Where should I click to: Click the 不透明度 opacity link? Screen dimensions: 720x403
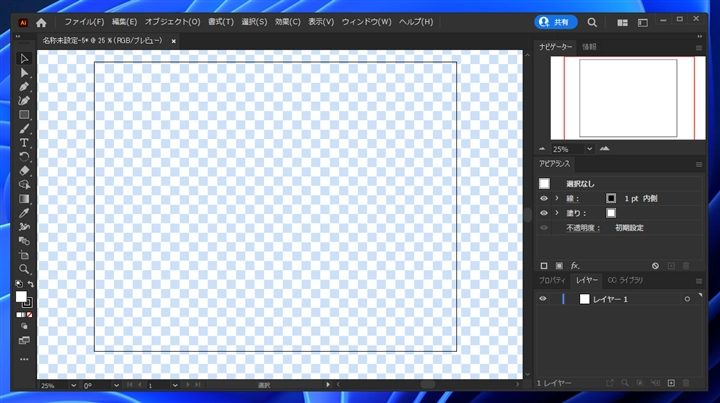pyautogui.click(x=583, y=228)
